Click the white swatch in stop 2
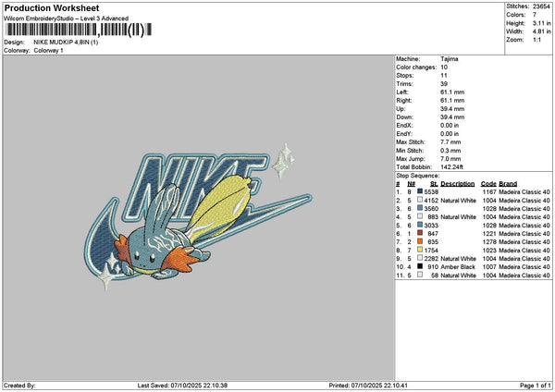Screen dimensions: 555x392 (x=420, y=200)
